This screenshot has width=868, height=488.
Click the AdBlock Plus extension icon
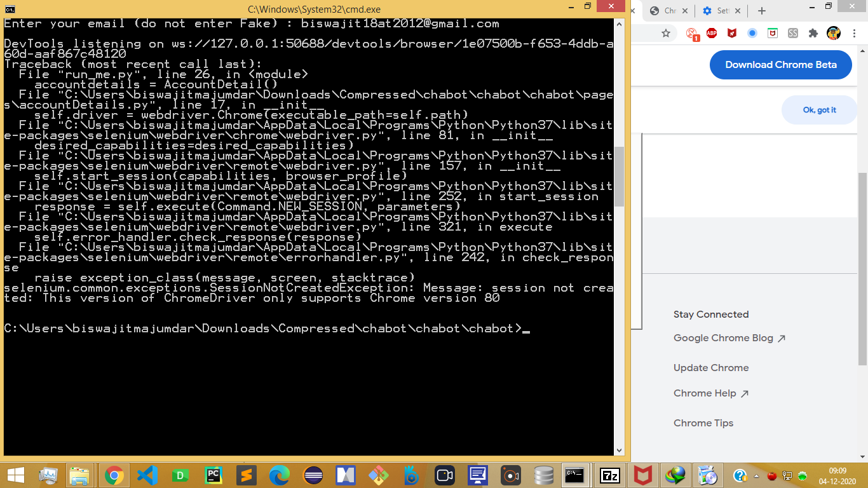(712, 33)
